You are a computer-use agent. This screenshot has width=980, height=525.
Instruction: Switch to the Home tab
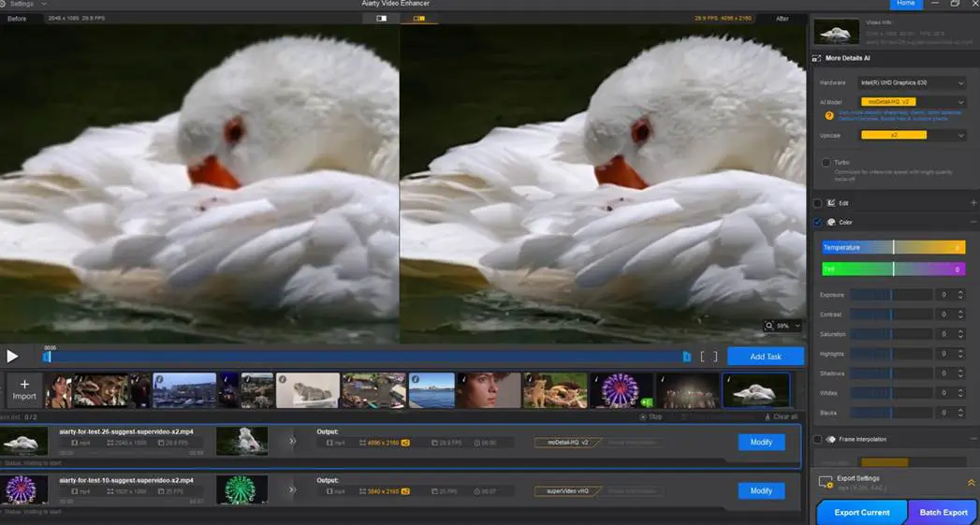coord(905,4)
